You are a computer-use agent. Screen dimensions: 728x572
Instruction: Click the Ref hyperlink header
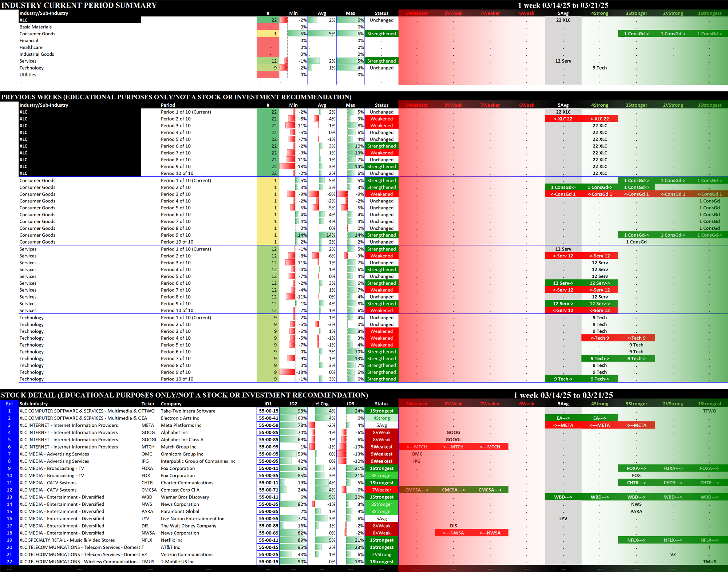coord(9,403)
